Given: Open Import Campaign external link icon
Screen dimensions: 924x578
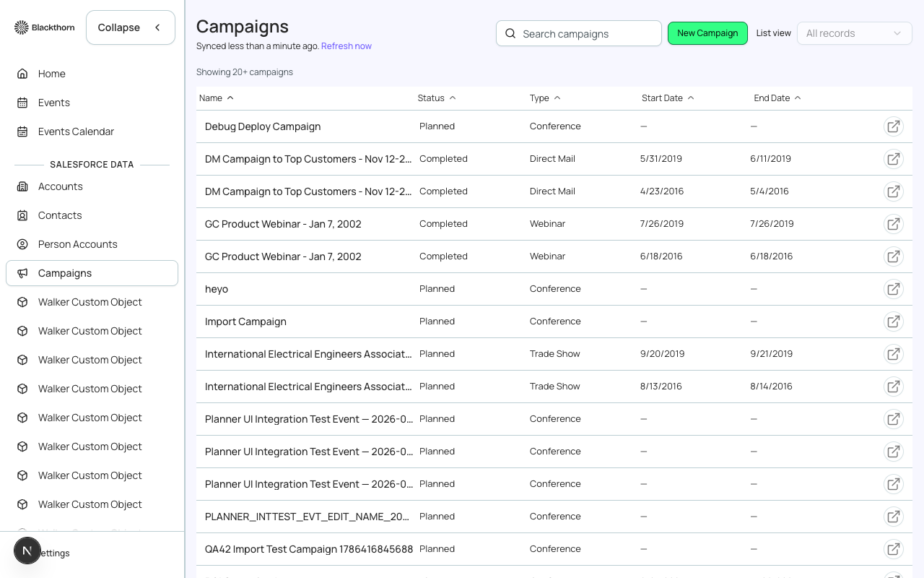Looking at the screenshot, I should tap(894, 322).
